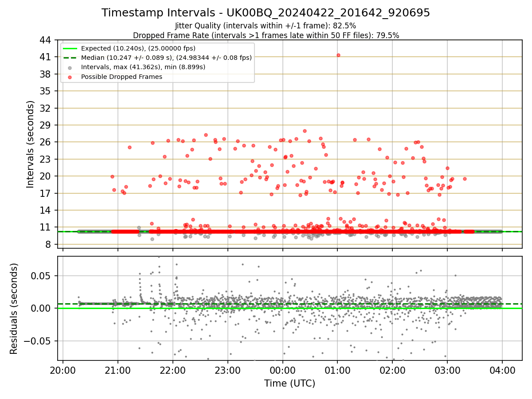The image size is (532, 399).
Task: Click the green line sample in the legend
Action: coord(70,48)
